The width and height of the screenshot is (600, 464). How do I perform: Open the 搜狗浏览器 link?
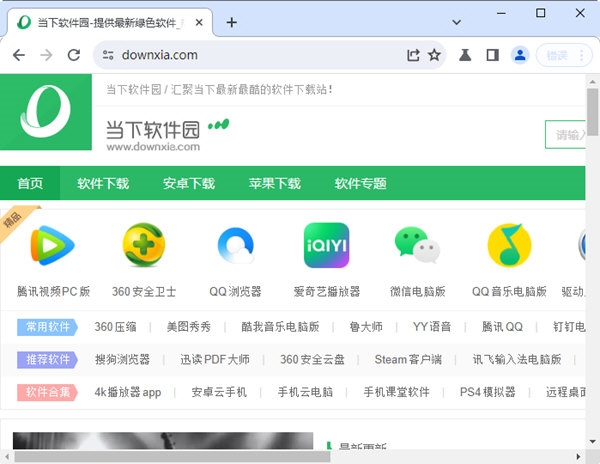click(122, 359)
